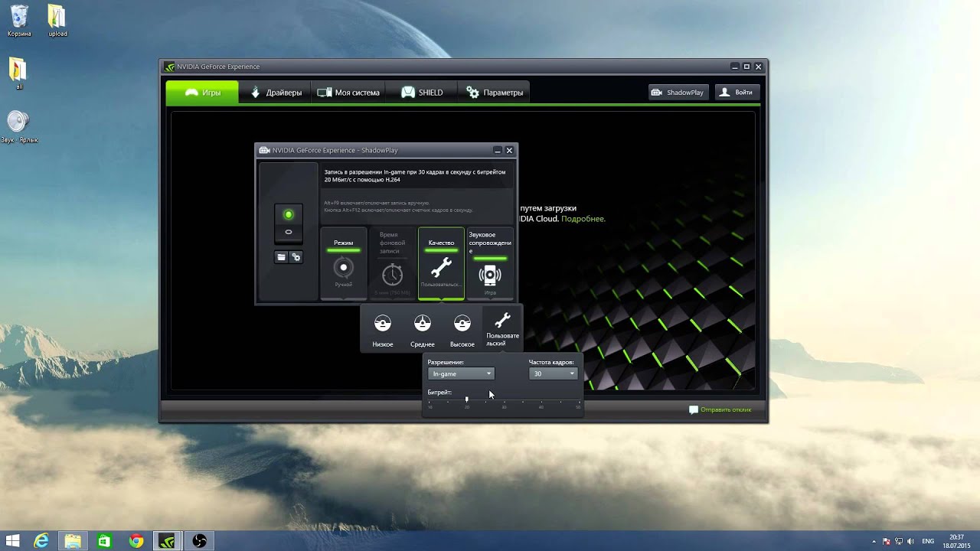Open ShadowPlay gear settings icon

tap(296, 257)
